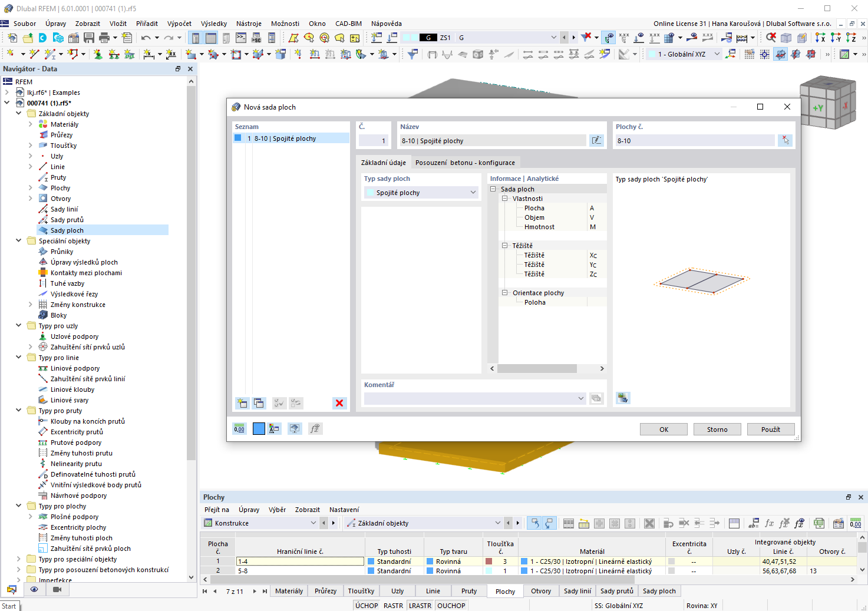
Task: Open the Výpočet menu
Action: pos(179,24)
